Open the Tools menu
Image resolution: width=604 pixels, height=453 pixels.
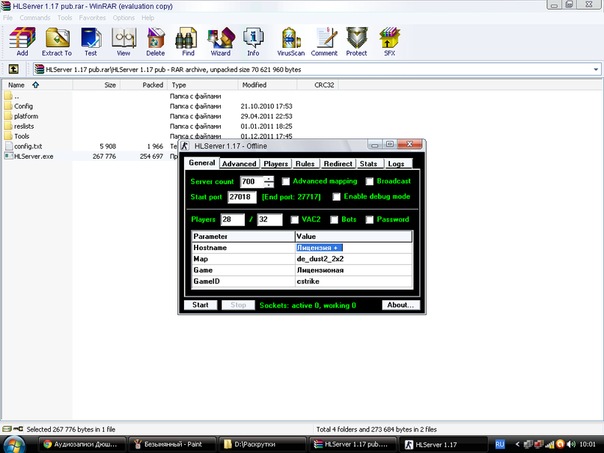coord(65,18)
